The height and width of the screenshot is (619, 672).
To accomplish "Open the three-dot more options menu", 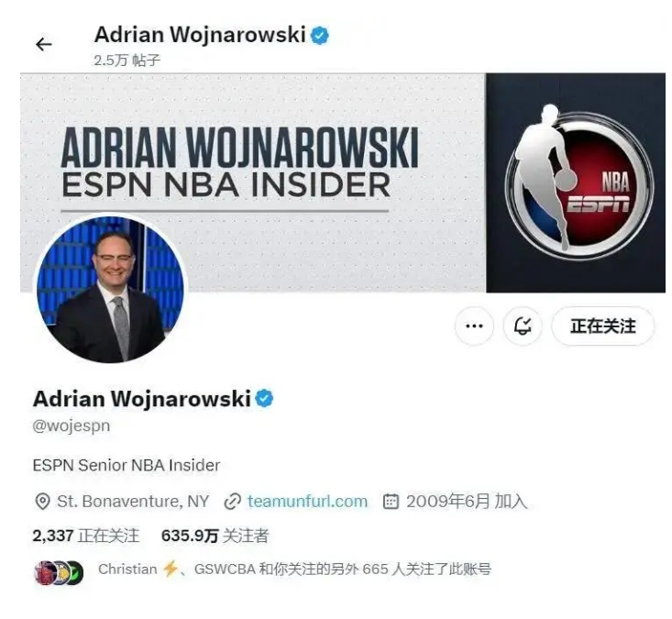I will pos(474,326).
